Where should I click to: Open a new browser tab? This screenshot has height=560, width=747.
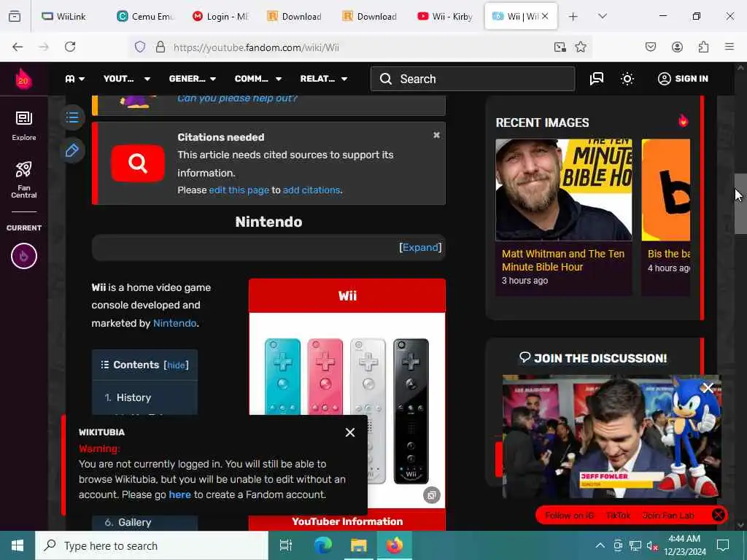pos(573,16)
